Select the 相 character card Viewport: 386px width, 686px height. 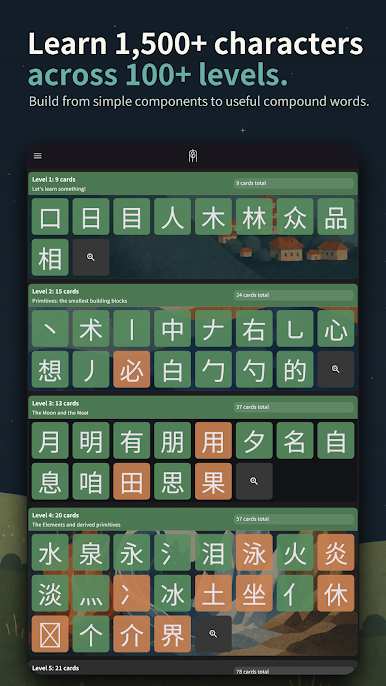50,257
